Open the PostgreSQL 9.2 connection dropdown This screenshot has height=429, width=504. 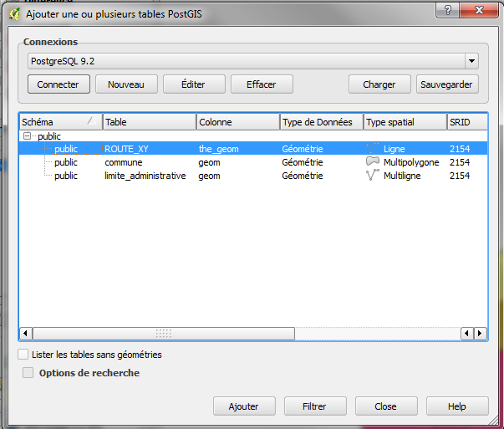pos(471,62)
